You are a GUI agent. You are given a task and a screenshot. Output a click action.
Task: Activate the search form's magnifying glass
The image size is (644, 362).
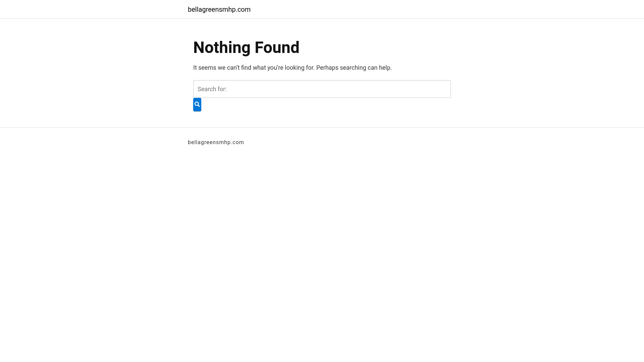point(197,105)
